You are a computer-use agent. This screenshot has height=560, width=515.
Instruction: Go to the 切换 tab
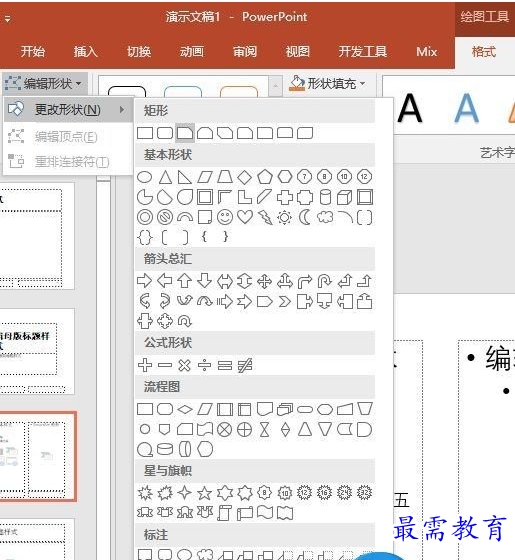click(x=139, y=52)
